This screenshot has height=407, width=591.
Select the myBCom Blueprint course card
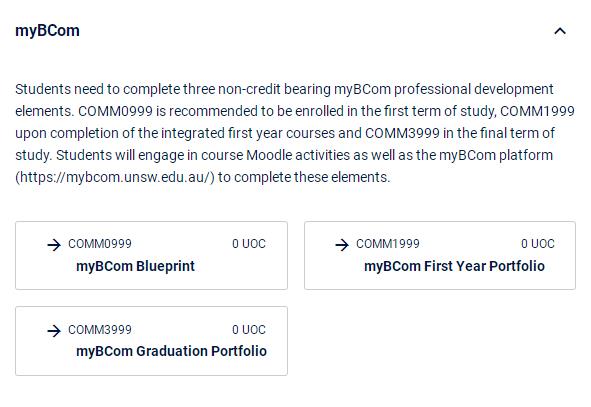(152, 256)
